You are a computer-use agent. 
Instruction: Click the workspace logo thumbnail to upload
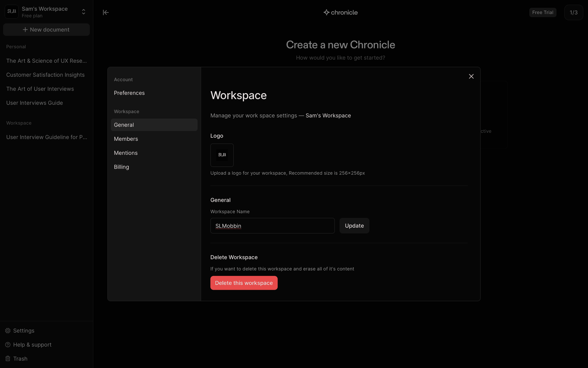point(222,155)
